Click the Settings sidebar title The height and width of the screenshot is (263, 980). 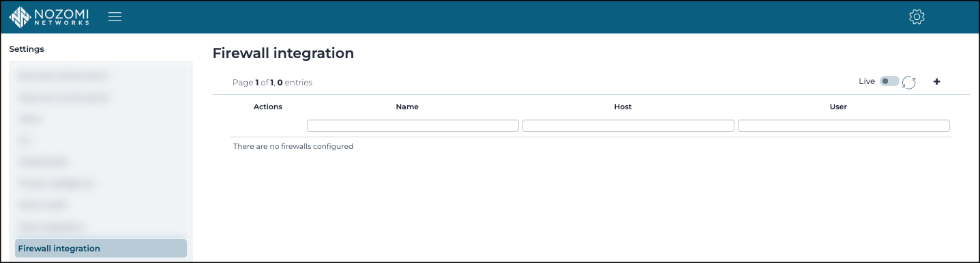[x=27, y=49]
